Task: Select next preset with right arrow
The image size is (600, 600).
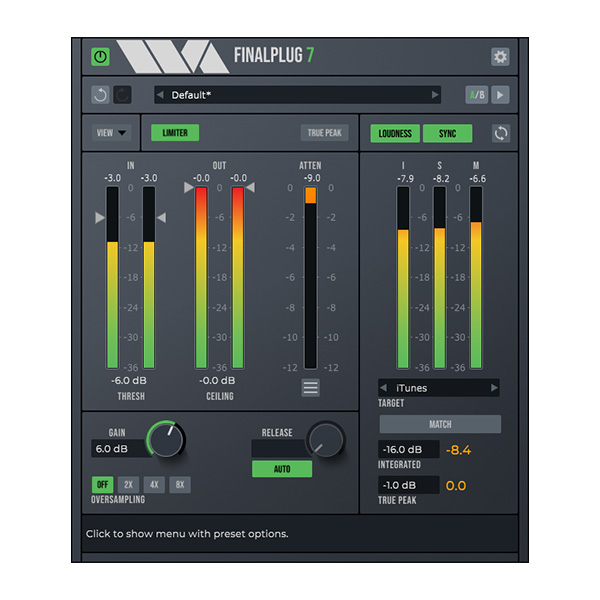Action: pyautogui.click(x=435, y=95)
